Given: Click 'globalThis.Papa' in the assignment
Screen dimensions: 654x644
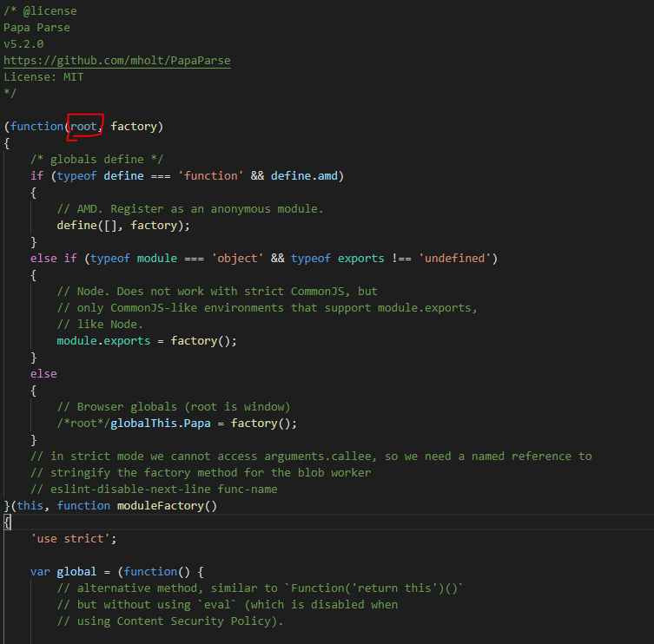Looking at the screenshot, I should (160, 424).
